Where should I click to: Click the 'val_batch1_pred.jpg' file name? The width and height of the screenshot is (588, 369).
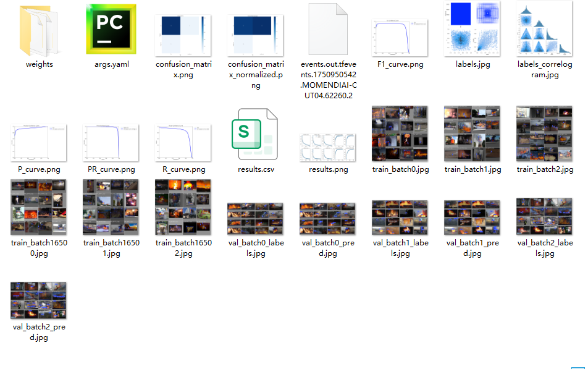472,248
